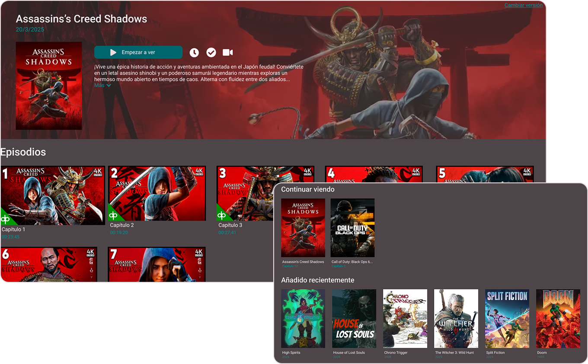Open Capítulo 1 episode thumbnail
Screen dimensions: 588x364
pos(53,195)
